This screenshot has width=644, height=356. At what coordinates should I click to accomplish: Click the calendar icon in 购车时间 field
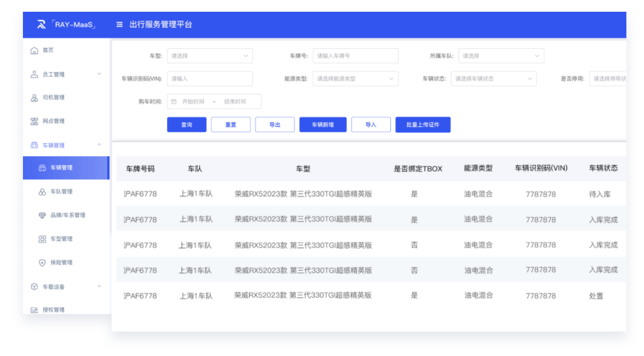click(174, 102)
